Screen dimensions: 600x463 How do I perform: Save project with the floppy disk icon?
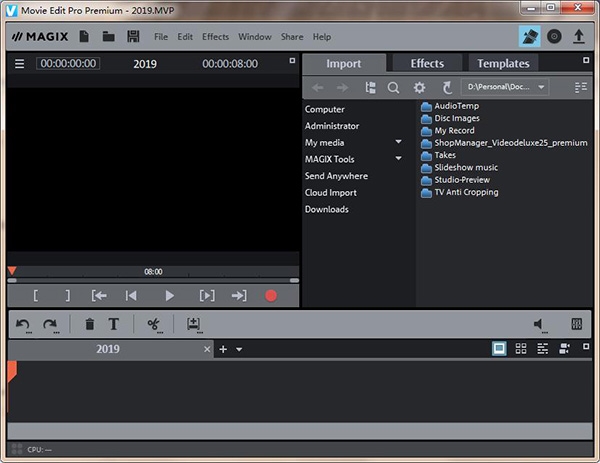coord(133,37)
